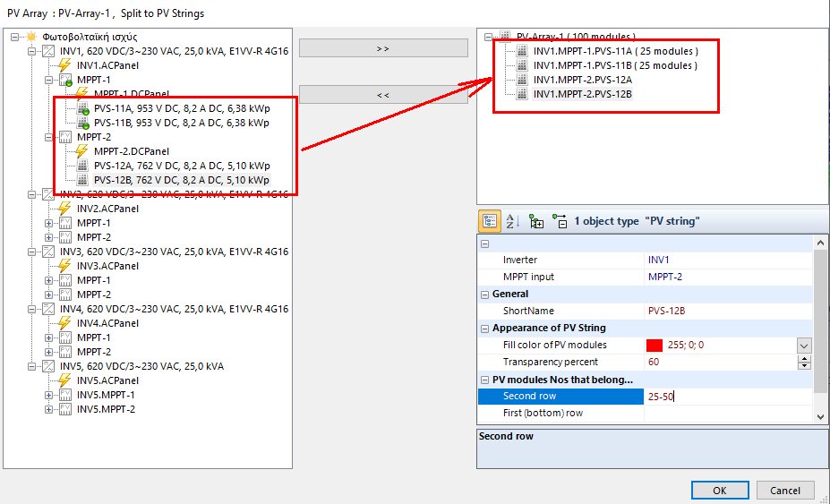Click the collapse all categories icon
Screen dimensions: 830x504
click(x=560, y=220)
